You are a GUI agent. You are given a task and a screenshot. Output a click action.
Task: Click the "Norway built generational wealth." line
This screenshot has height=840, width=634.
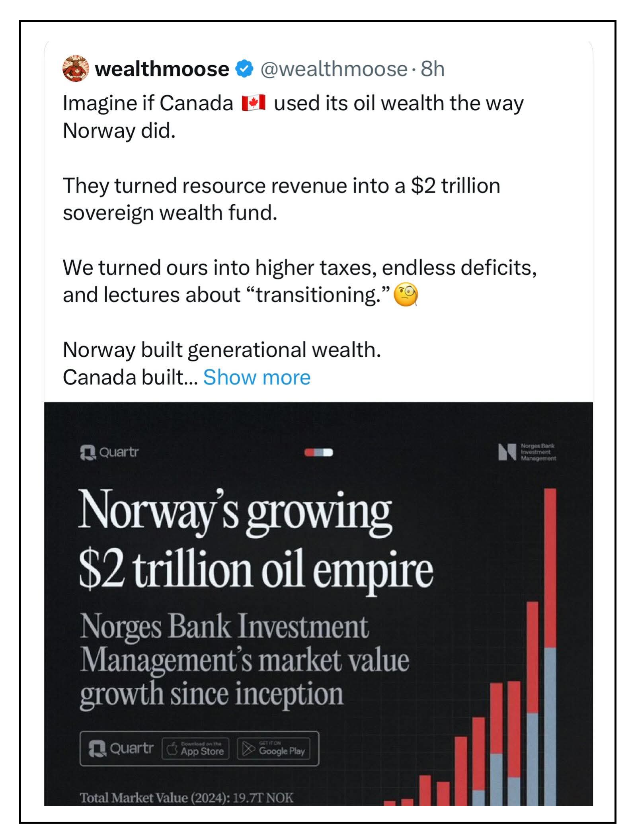[x=222, y=350]
